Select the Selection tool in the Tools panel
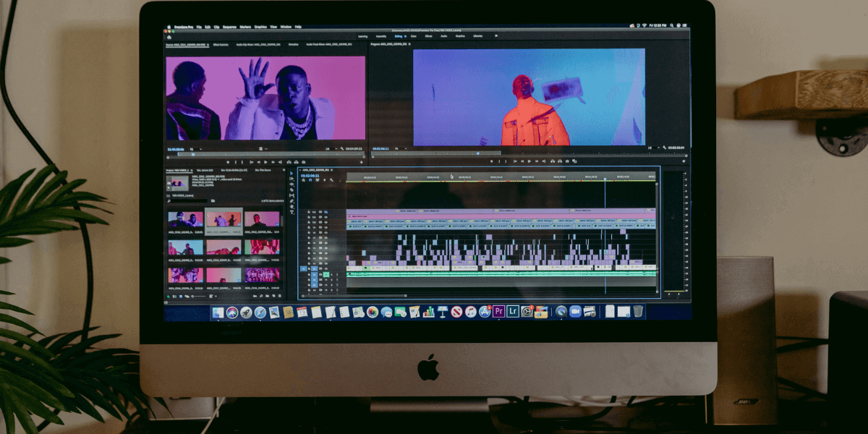The width and height of the screenshot is (868, 434). coord(292,174)
